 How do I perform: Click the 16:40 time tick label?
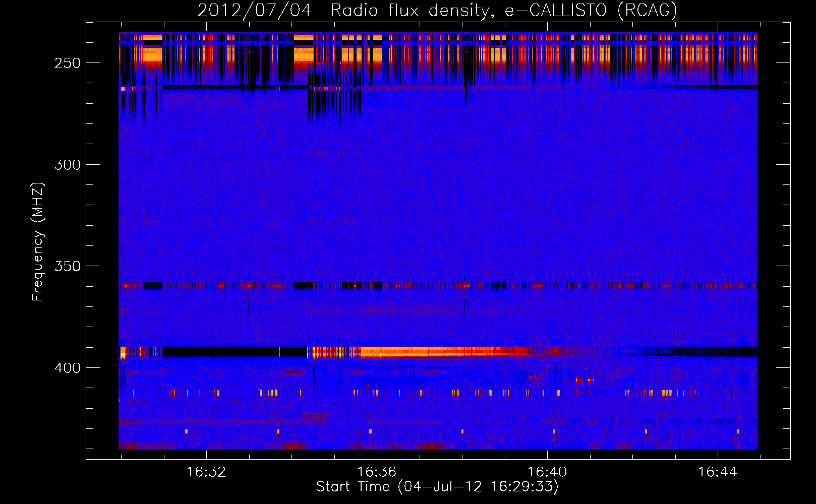[547, 472]
